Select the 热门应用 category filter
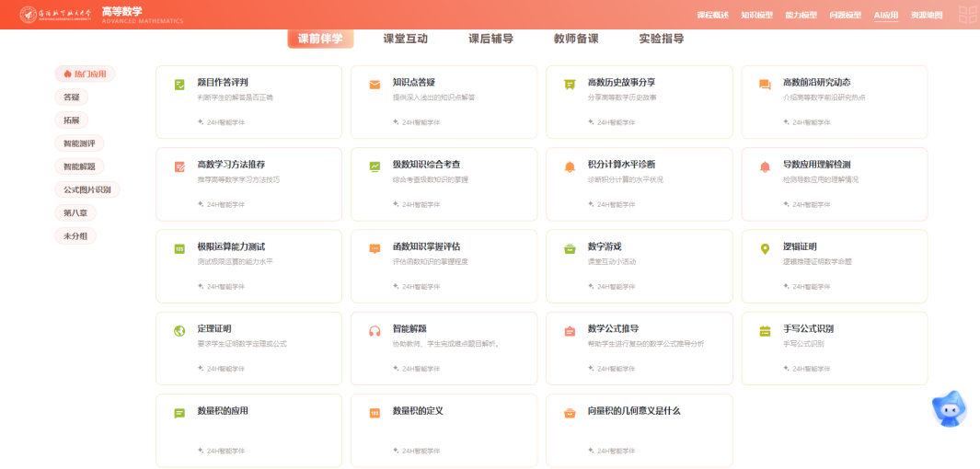 (x=85, y=74)
